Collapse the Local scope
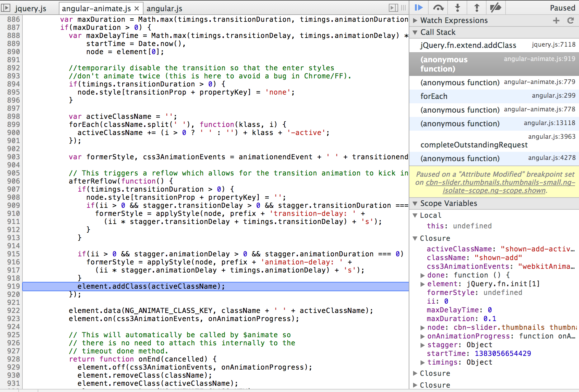This screenshot has width=579, height=392. [x=415, y=215]
